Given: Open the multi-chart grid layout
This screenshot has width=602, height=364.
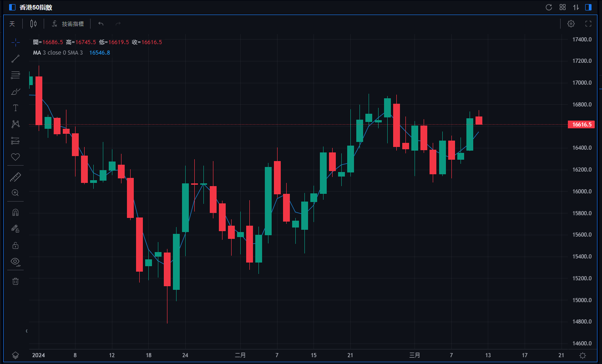Looking at the screenshot, I should click(x=563, y=7).
